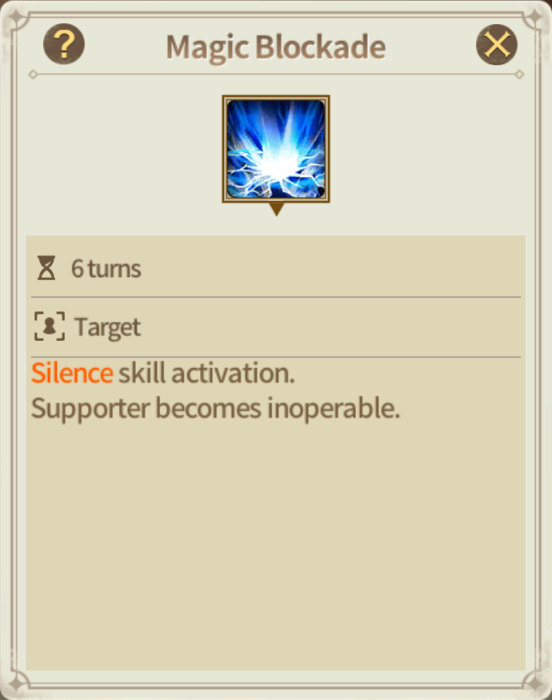The image size is (552, 700).
Task: Click the top-left corner star ornament
Action: click(17, 19)
